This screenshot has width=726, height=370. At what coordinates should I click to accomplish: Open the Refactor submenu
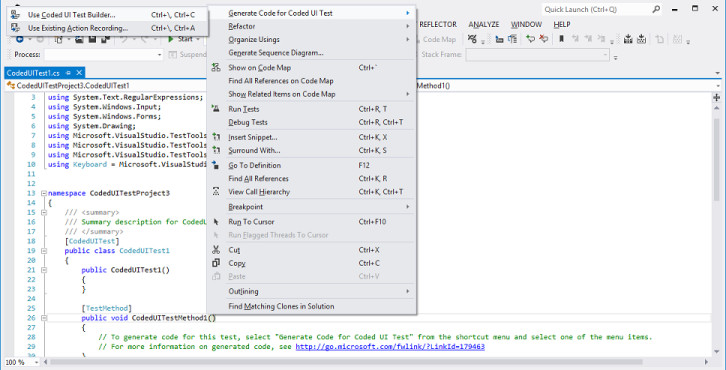pyautogui.click(x=311, y=26)
